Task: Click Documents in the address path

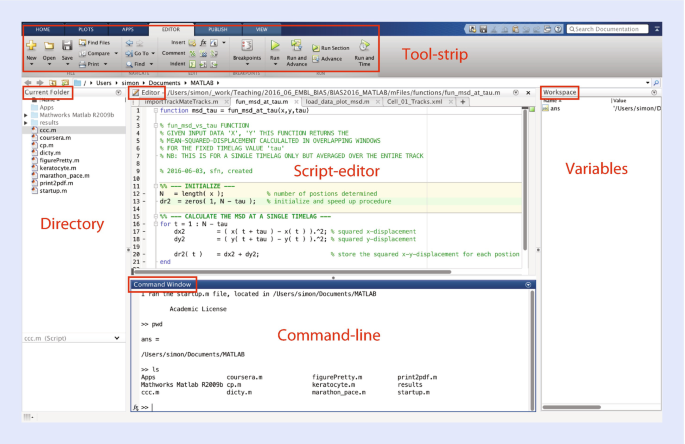Action: (x=164, y=83)
